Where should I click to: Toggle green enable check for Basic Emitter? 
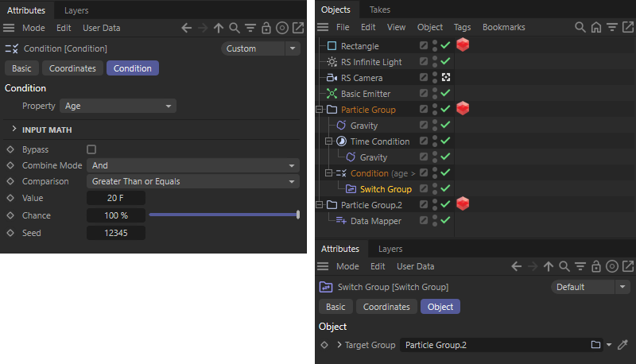445,93
